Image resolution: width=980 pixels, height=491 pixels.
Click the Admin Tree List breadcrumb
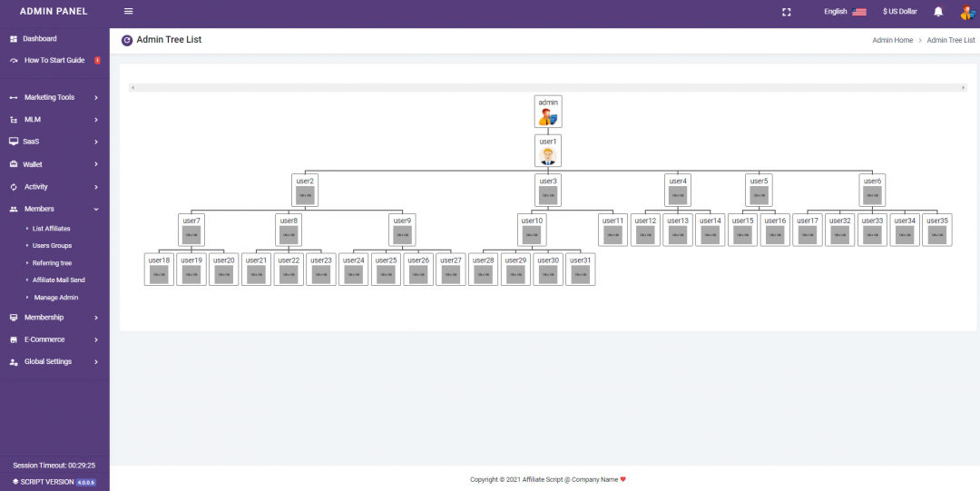(951, 40)
